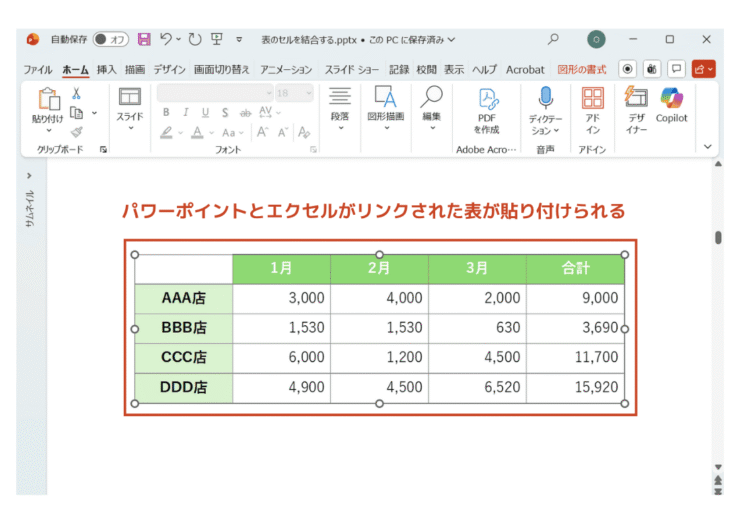This screenshot has width=740, height=505.
Task: Open the Copilot button
Action: tap(672, 105)
